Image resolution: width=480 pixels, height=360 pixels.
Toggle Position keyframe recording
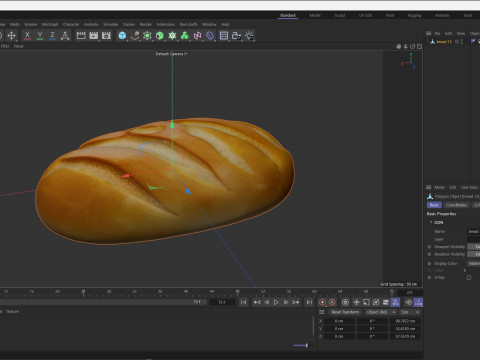pyautogui.click(x=356, y=302)
